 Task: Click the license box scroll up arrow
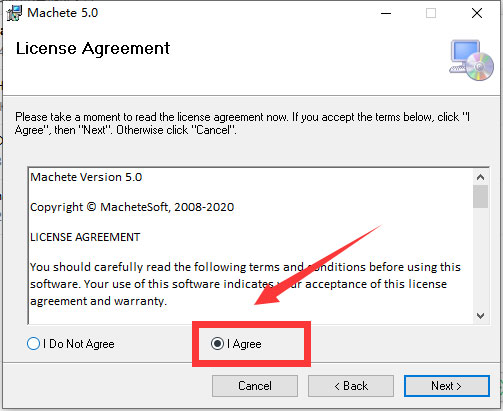tap(480, 177)
